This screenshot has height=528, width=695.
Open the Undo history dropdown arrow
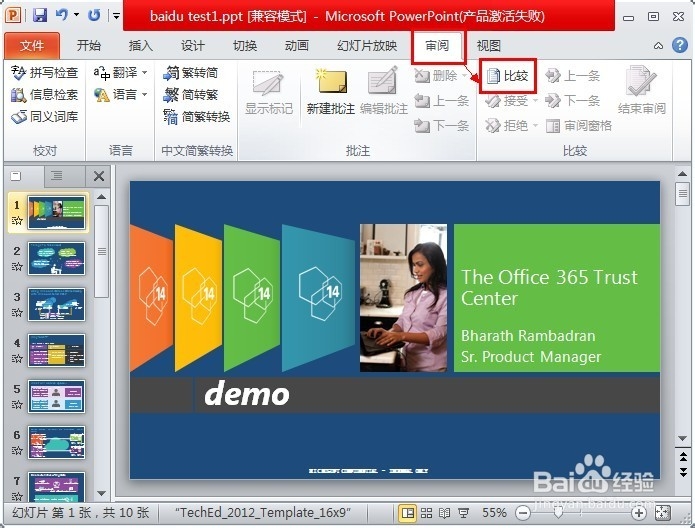[x=76, y=15]
